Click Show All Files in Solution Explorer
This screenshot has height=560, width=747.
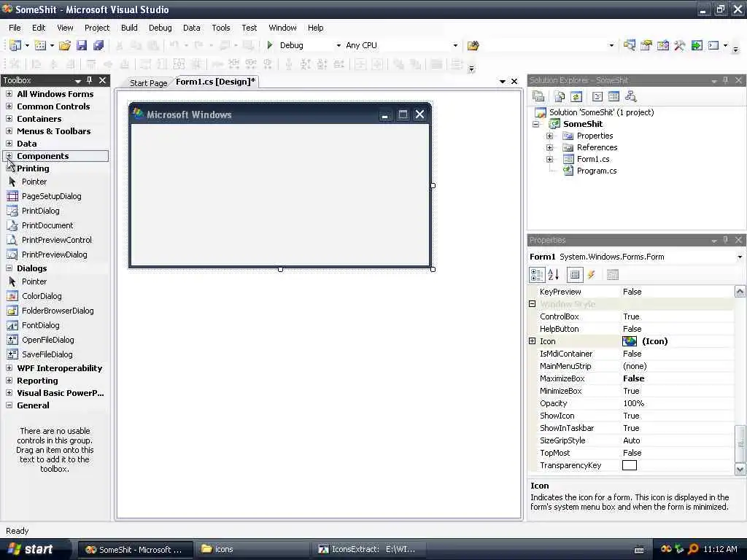[560, 97]
